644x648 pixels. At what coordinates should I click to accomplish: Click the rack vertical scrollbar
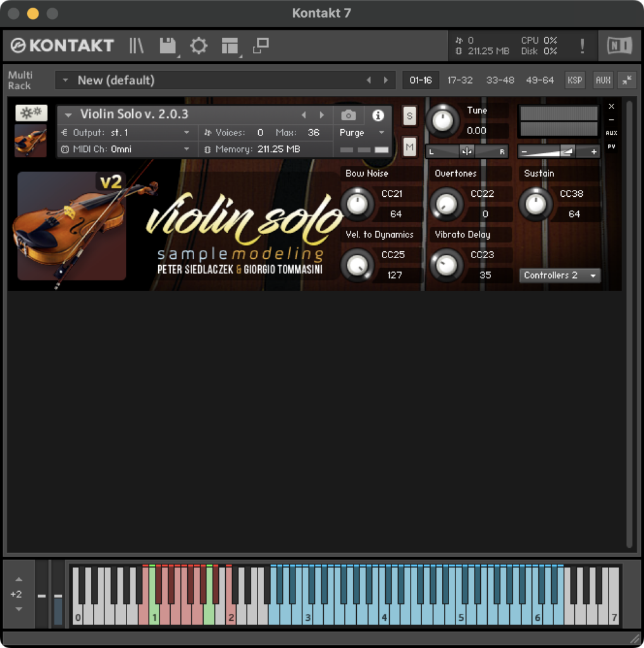629,325
